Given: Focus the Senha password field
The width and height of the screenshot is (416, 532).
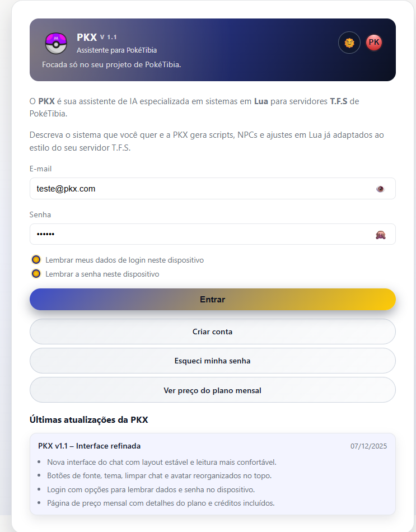Looking at the screenshot, I should pos(202,234).
